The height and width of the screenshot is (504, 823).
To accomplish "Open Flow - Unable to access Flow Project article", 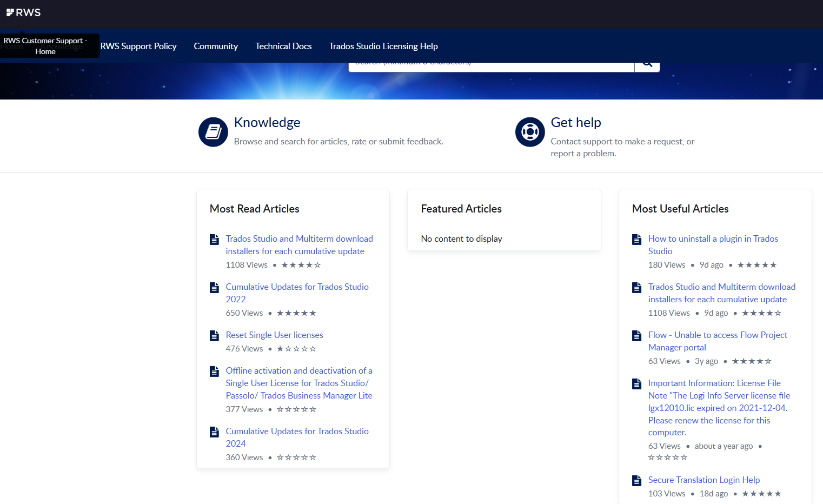I will (x=718, y=341).
